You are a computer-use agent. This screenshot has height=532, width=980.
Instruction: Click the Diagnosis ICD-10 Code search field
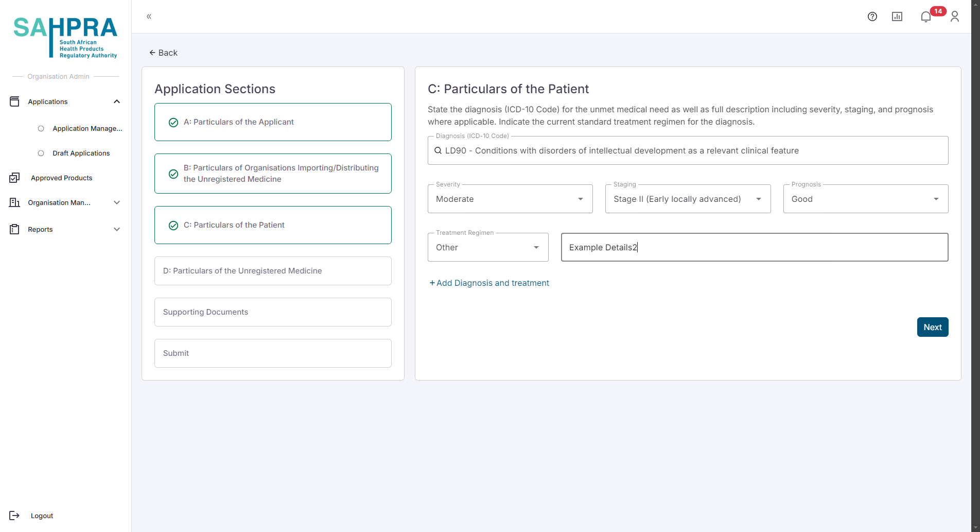pos(687,150)
